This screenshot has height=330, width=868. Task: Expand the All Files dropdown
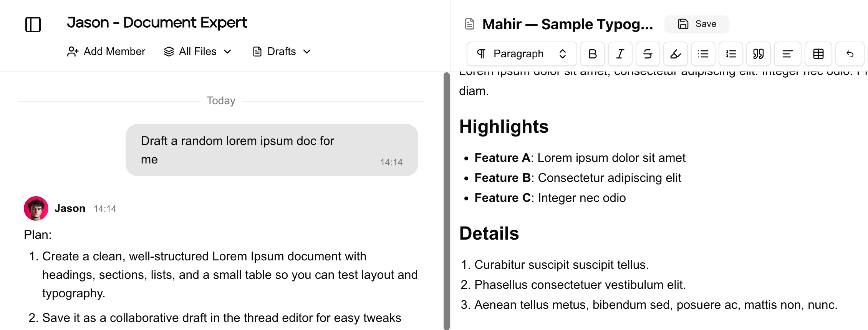click(x=198, y=52)
